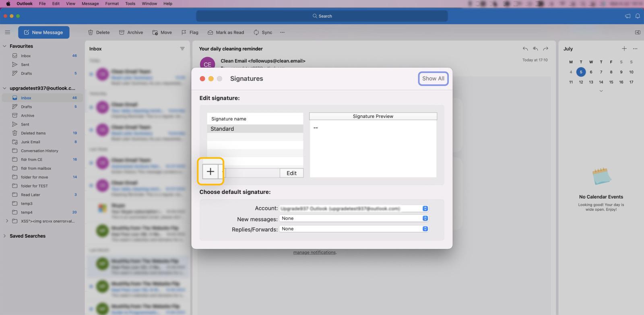
Task: Expand the XSS folder chevron
Action: (x=7, y=221)
